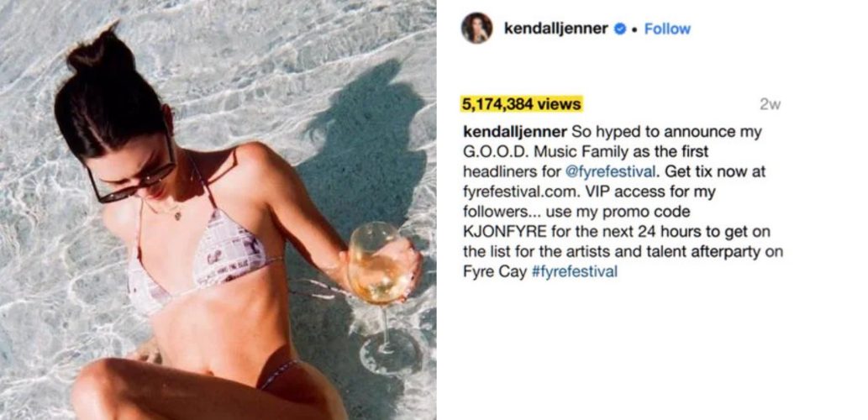Click the blue verified badge icon
Image resolution: width=868 pixels, height=420 pixels.
pyautogui.click(x=620, y=29)
